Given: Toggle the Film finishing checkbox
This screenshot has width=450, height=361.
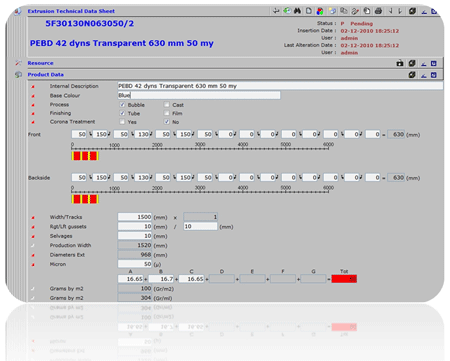Looking at the screenshot, I should coord(167,113).
